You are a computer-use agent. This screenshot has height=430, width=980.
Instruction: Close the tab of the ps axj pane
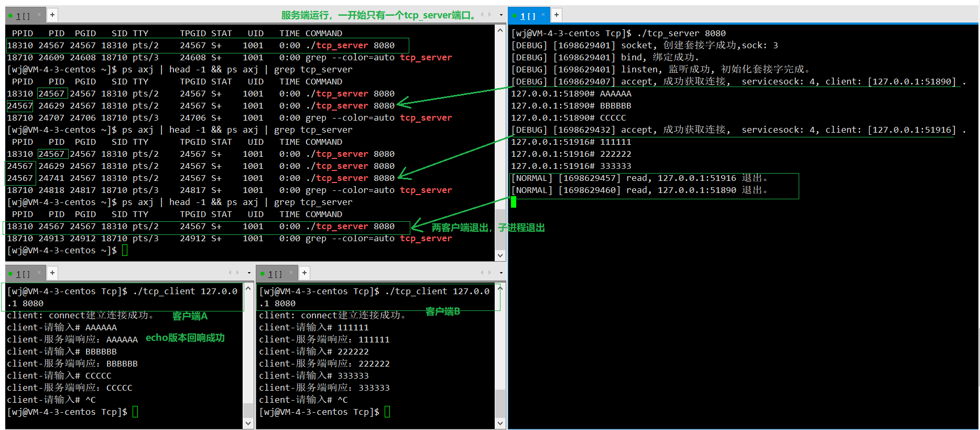click(39, 15)
